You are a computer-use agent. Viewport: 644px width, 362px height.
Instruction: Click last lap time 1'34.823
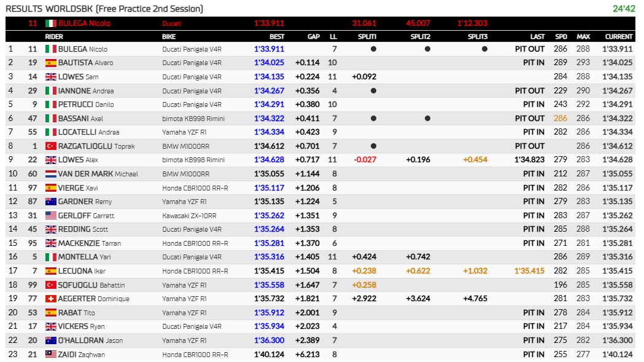click(529, 160)
